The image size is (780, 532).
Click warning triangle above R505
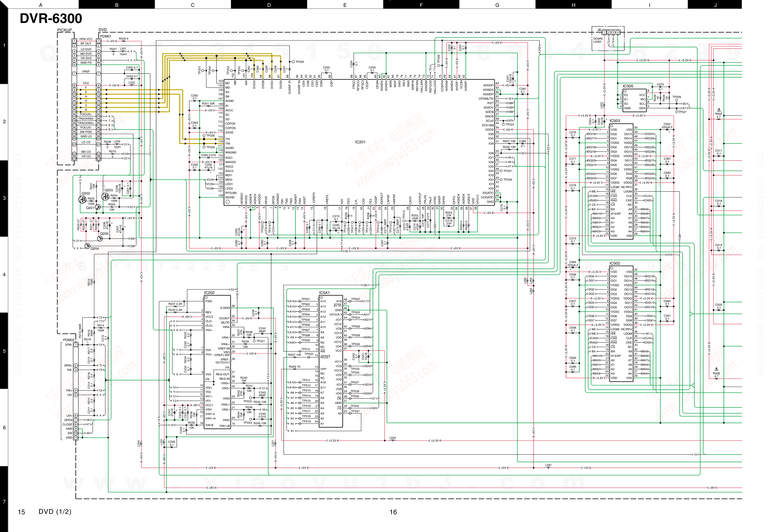tap(718, 110)
